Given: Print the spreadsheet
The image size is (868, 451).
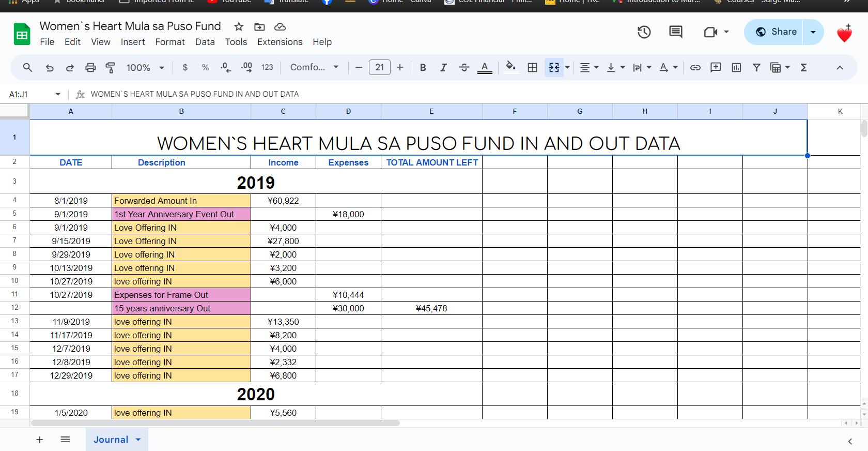Looking at the screenshot, I should [x=90, y=67].
